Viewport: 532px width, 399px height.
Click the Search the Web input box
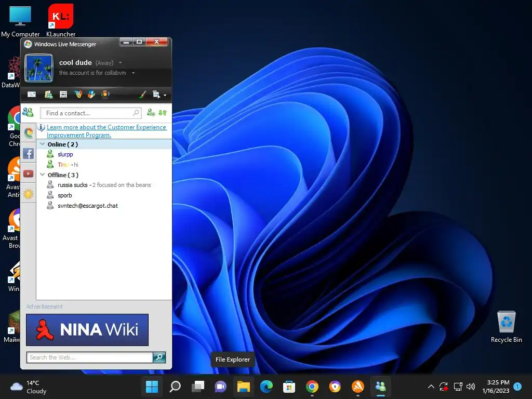point(89,357)
